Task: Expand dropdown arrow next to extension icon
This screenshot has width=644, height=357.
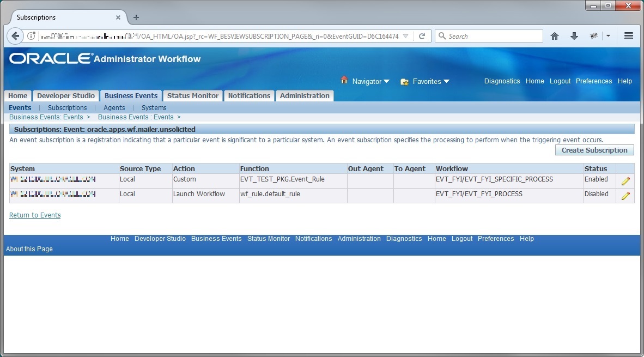Action: pyautogui.click(x=608, y=36)
